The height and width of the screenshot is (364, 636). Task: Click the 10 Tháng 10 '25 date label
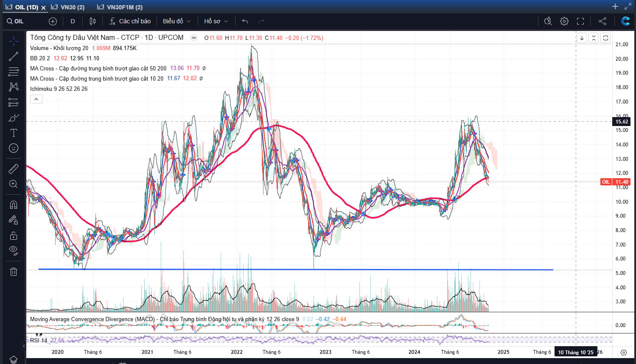pyautogui.click(x=575, y=352)
